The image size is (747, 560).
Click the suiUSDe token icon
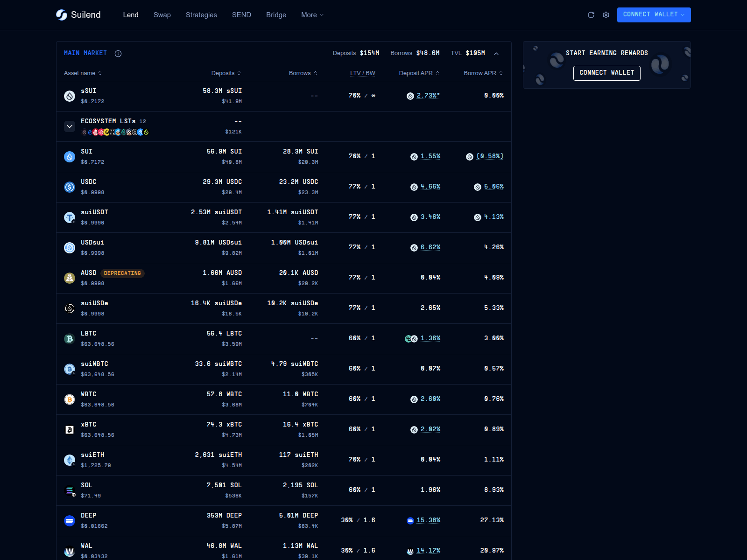point(70,308)
